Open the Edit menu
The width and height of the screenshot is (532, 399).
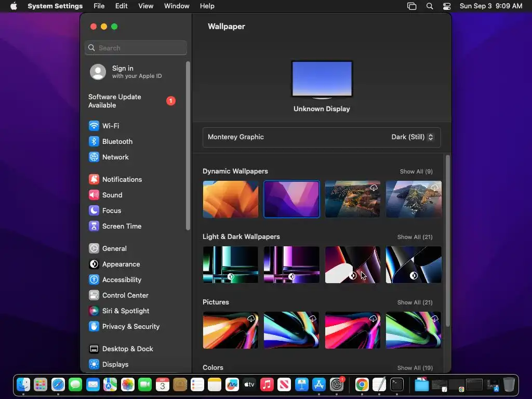(x=121, y=6)
